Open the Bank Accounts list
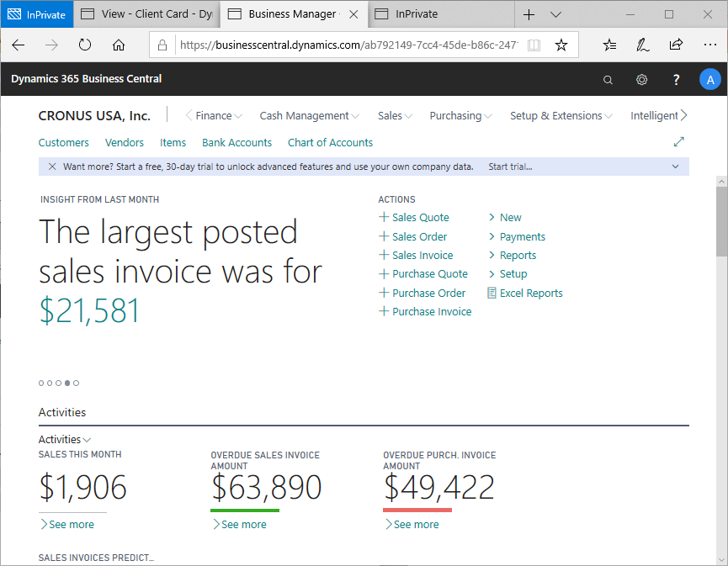The image size is (728, 566). point(236,142)
